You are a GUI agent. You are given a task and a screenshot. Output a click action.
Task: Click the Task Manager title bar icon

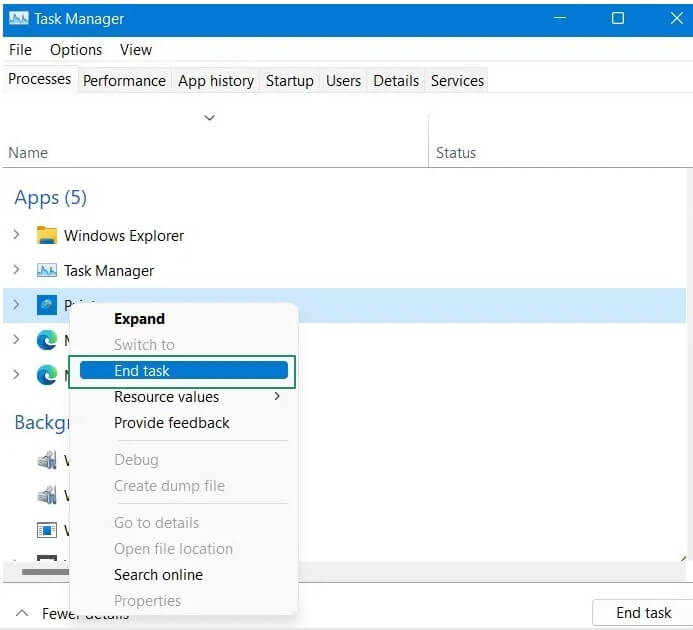(18, 18)
